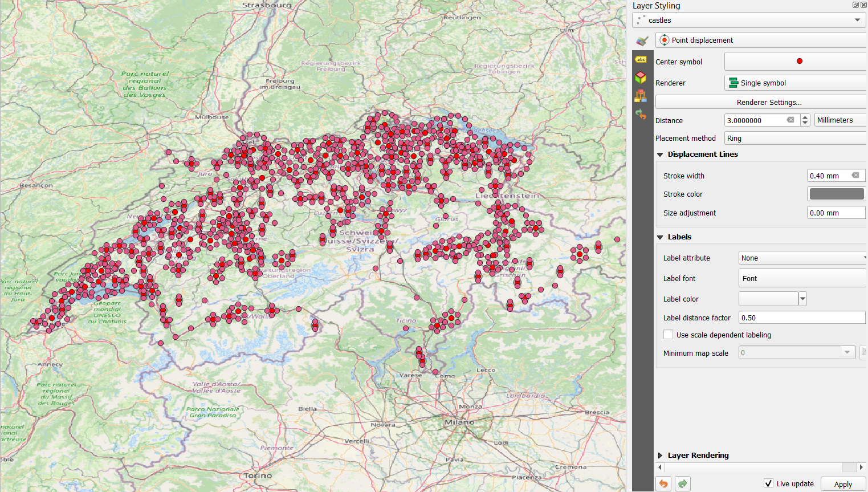Open the Diagrams styling tab
The height and width of the screenshot is (492, 868).
pyautogui.click(x=641, y=96)
